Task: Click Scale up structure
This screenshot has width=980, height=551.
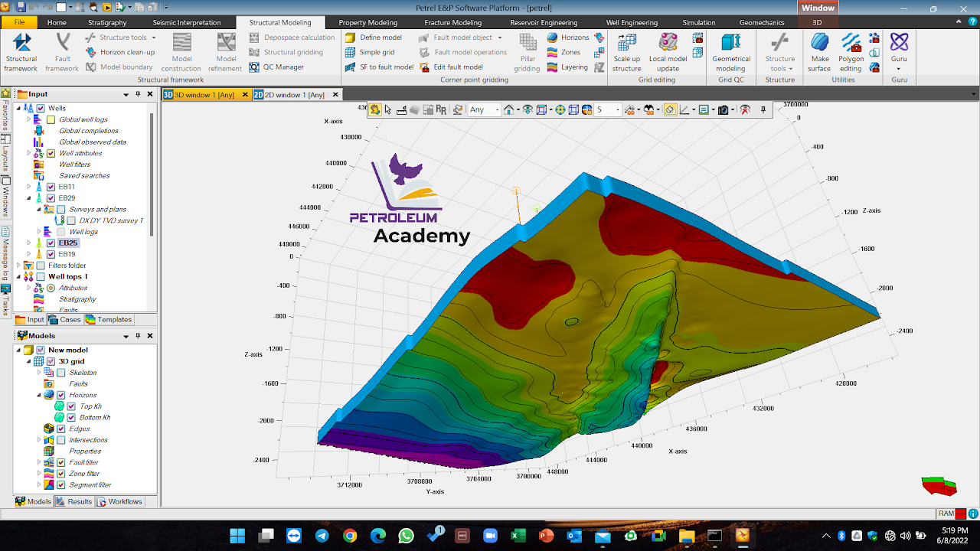Action: point(627,53)
